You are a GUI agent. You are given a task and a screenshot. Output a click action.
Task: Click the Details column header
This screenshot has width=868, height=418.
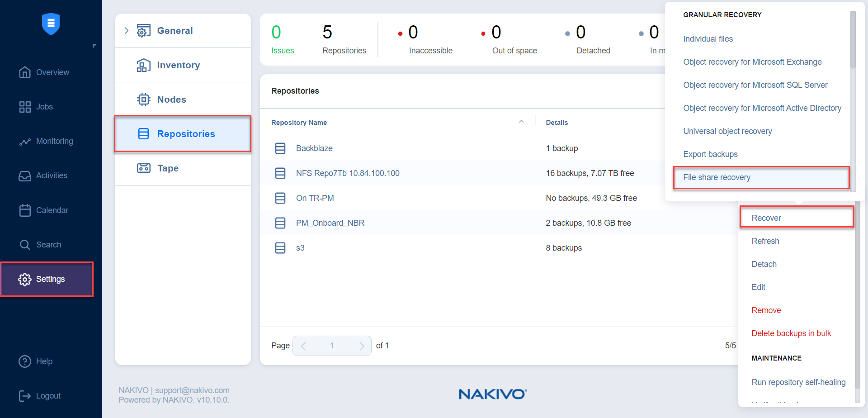click(557, 123)
